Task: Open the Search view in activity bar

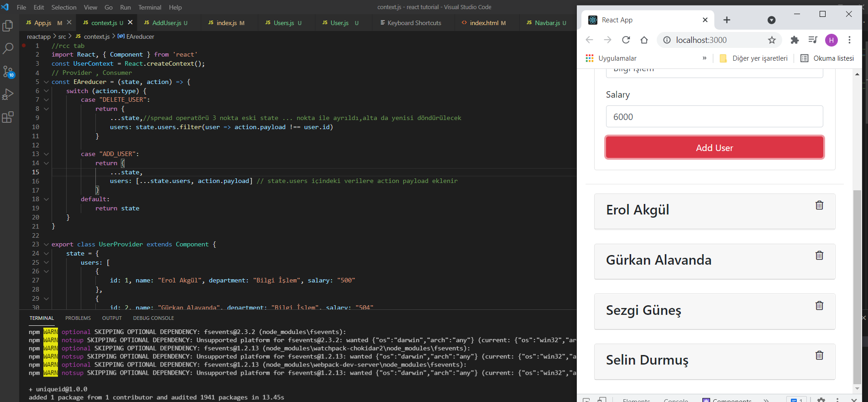Action: click(x=8, y=48)
